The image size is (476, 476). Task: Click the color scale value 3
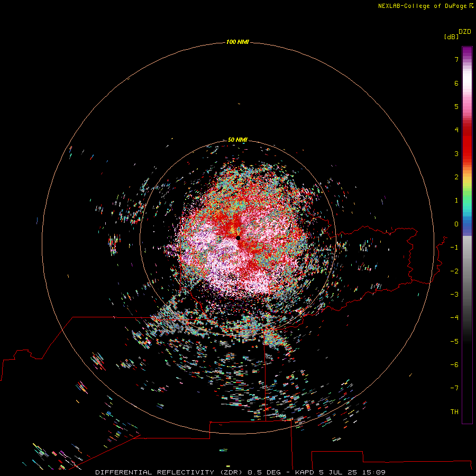[x=456, y=153]
